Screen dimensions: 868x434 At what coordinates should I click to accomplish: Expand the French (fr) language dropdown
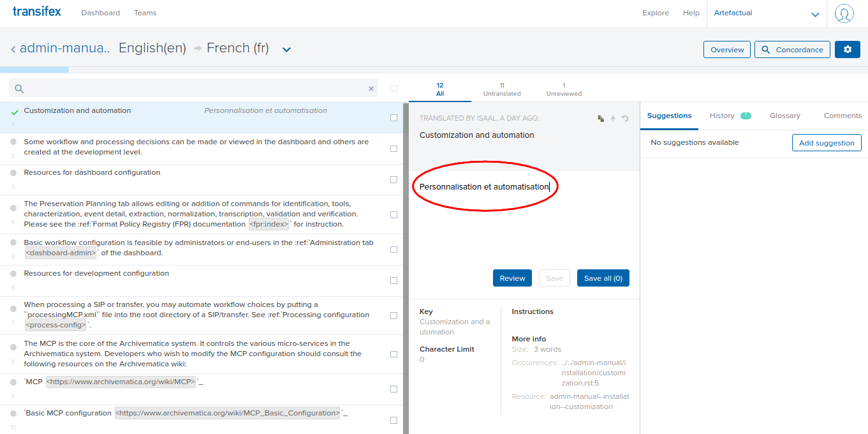(x=286, y=50)
